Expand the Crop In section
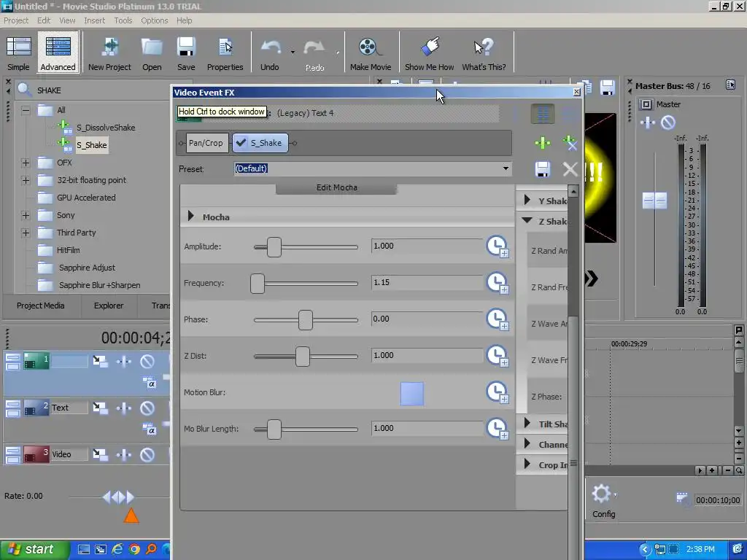This screenshot has height=560, width=747. 527,464
